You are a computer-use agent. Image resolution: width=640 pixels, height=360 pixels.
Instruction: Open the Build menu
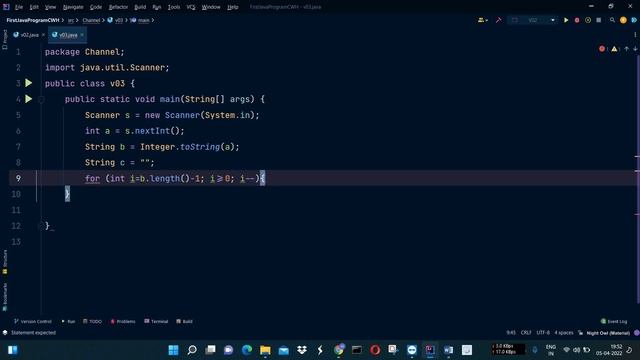tap(140, 7)
